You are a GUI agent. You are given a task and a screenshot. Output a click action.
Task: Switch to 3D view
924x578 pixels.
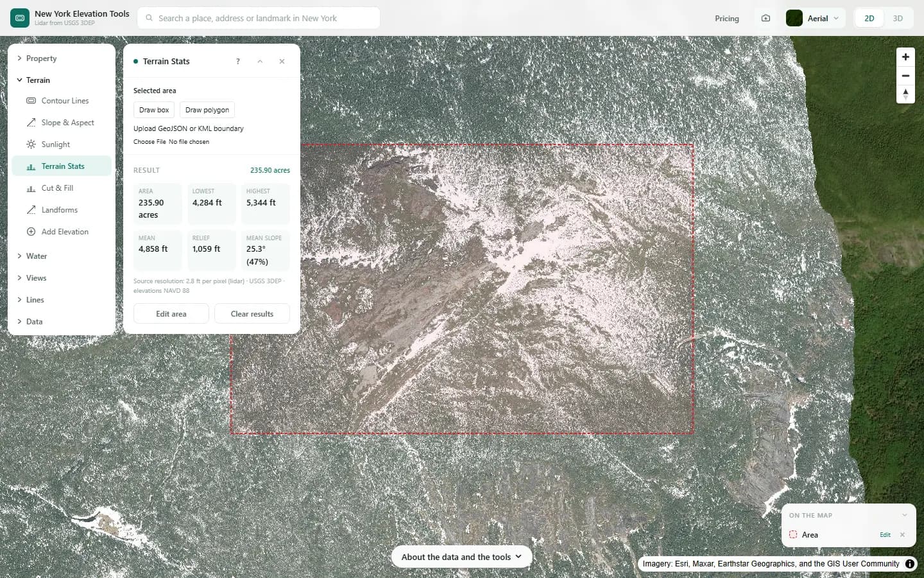pos(898,18)
